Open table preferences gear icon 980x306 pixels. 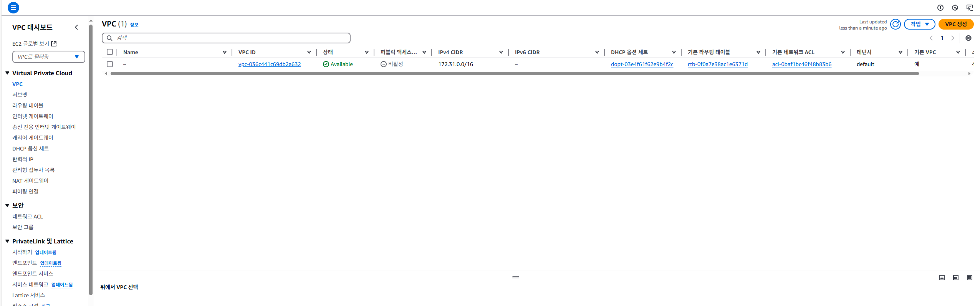click(x=968, y=38)
